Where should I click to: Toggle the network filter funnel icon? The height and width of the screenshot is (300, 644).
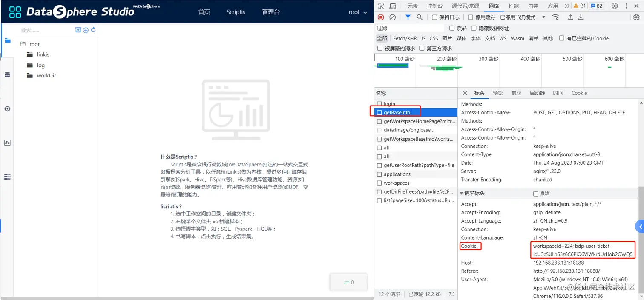[408, 17]
